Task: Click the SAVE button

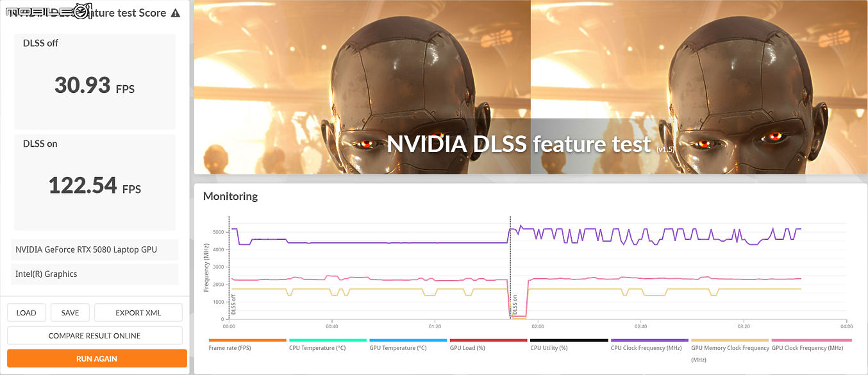Action: [70, 313]
